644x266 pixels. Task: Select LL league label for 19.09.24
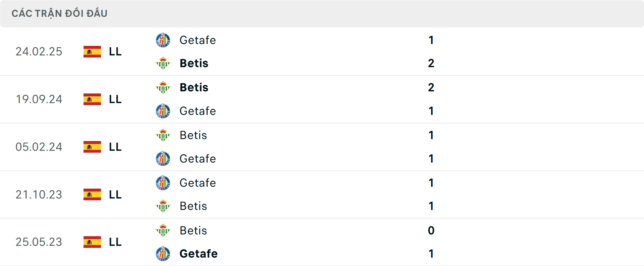coord(115,99)
